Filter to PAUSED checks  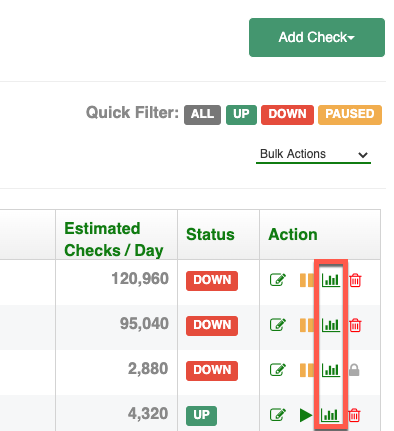[x=350, y=115]
